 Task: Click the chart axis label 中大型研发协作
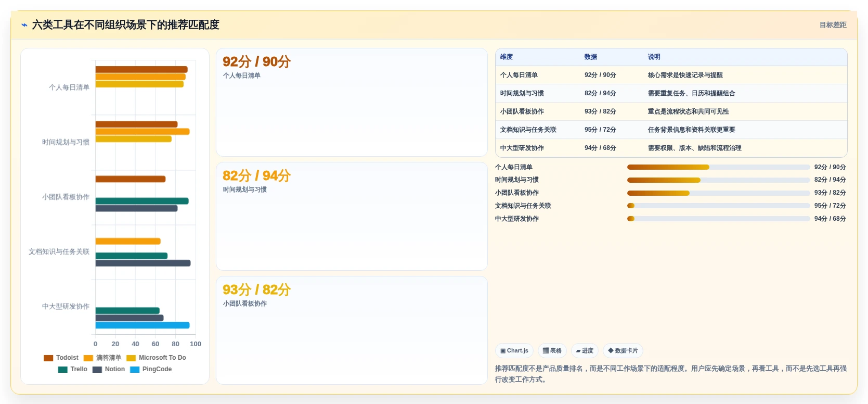[x=66, y=307]
